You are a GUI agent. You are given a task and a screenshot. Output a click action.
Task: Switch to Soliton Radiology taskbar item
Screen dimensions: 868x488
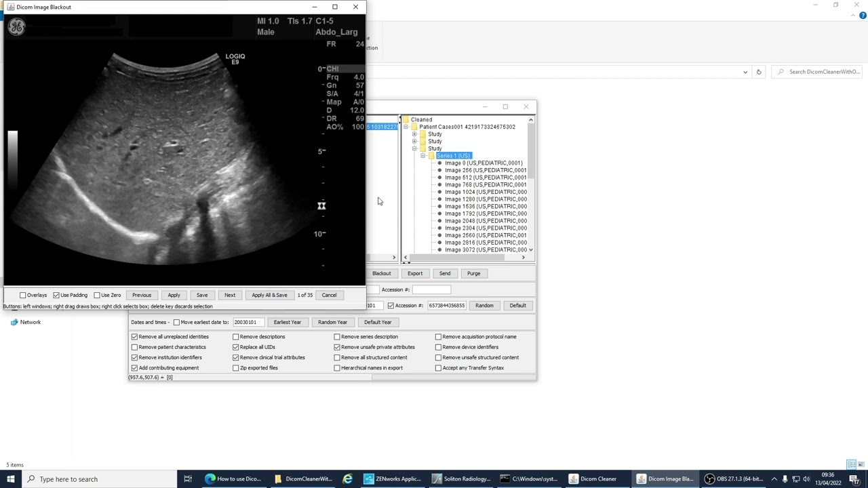click(461, 479)
